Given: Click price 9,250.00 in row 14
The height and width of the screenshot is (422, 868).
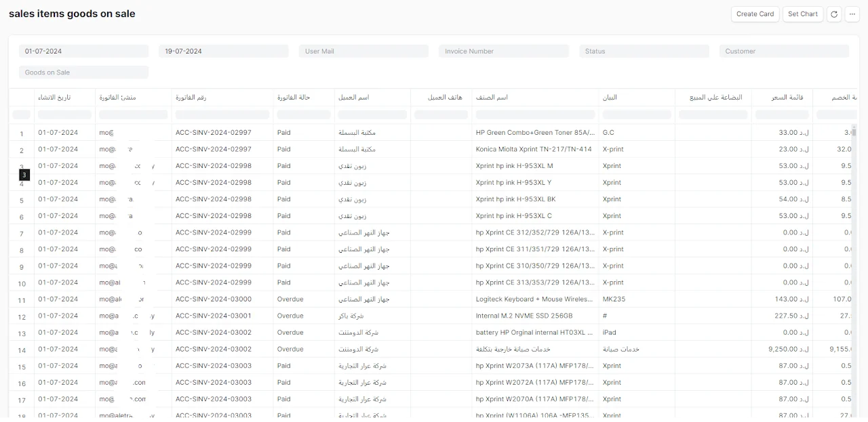Looking at the screenshot, I should (x=790, y=349).
